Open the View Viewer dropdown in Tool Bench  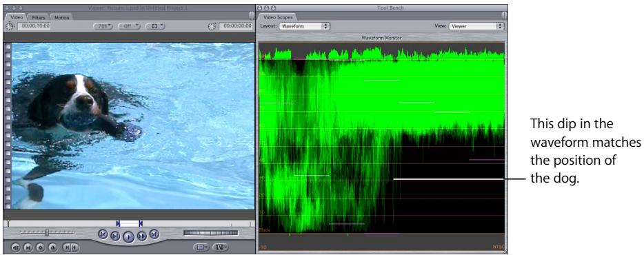tap(476, 26)
